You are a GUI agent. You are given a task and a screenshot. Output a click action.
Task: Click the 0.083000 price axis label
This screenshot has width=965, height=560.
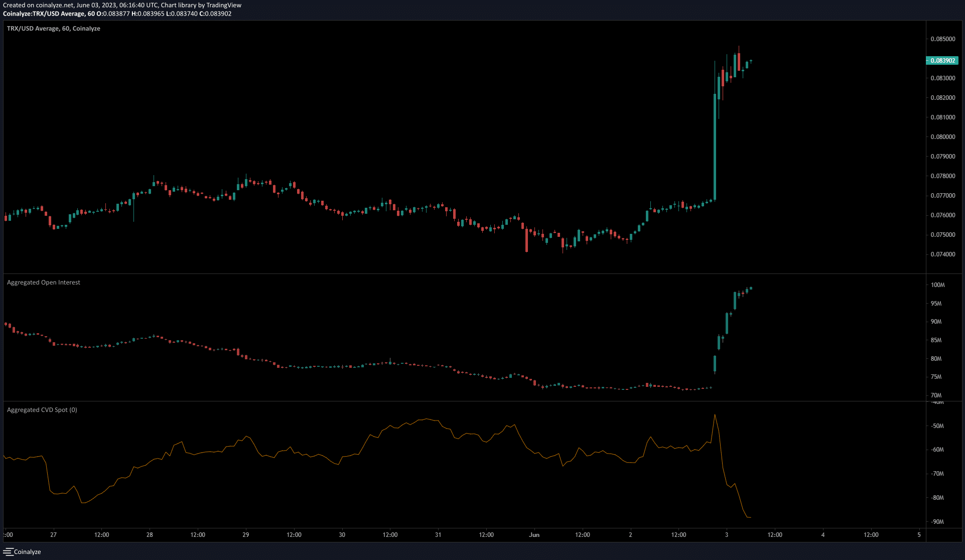[x=943, y=78]
